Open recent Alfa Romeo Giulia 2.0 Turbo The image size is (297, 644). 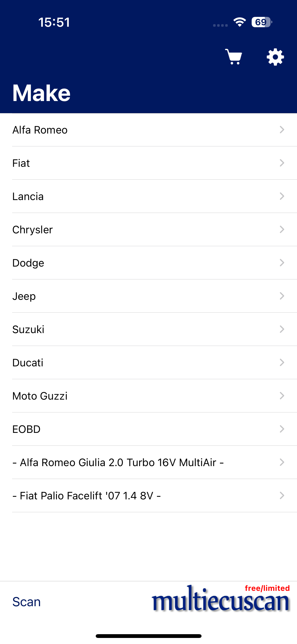point(118,463)
